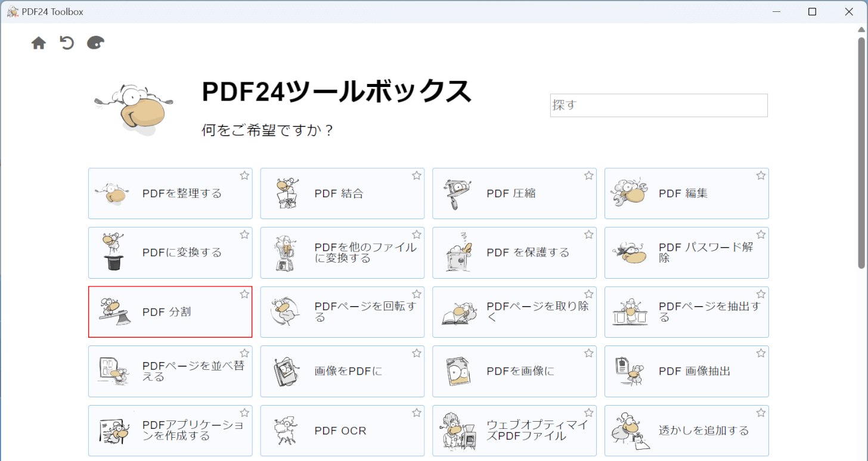This screenshot has height=461, width=868.
Task: Click the undo/back arrow icon
Action: point(67,43)
